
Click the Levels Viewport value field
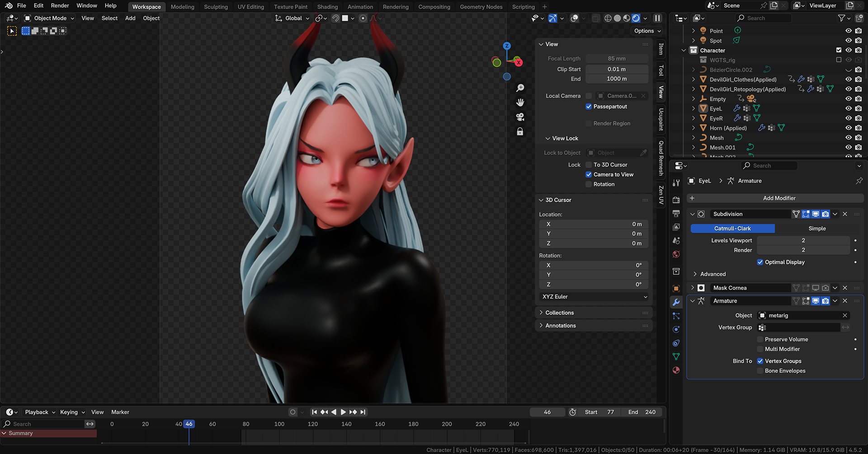tap(803, 240)
